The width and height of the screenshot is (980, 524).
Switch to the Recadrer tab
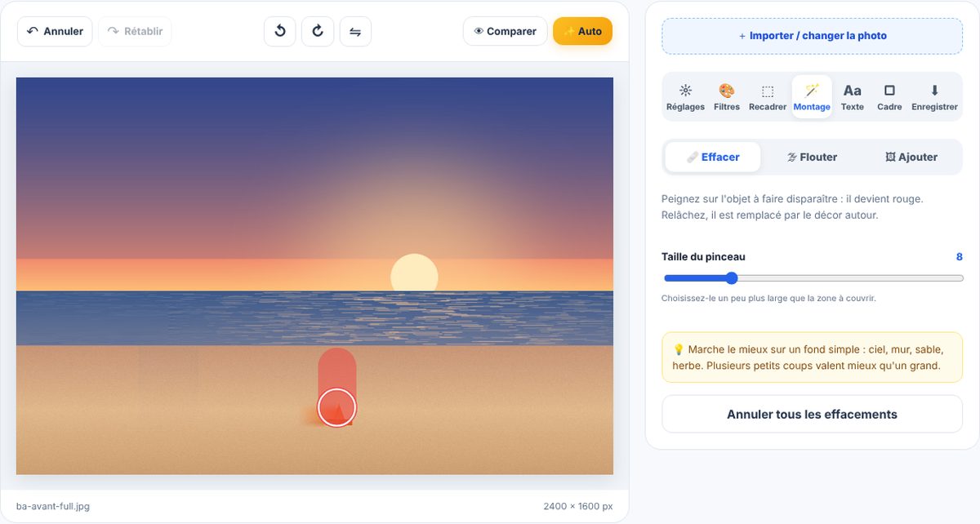[x=768, y=97]
